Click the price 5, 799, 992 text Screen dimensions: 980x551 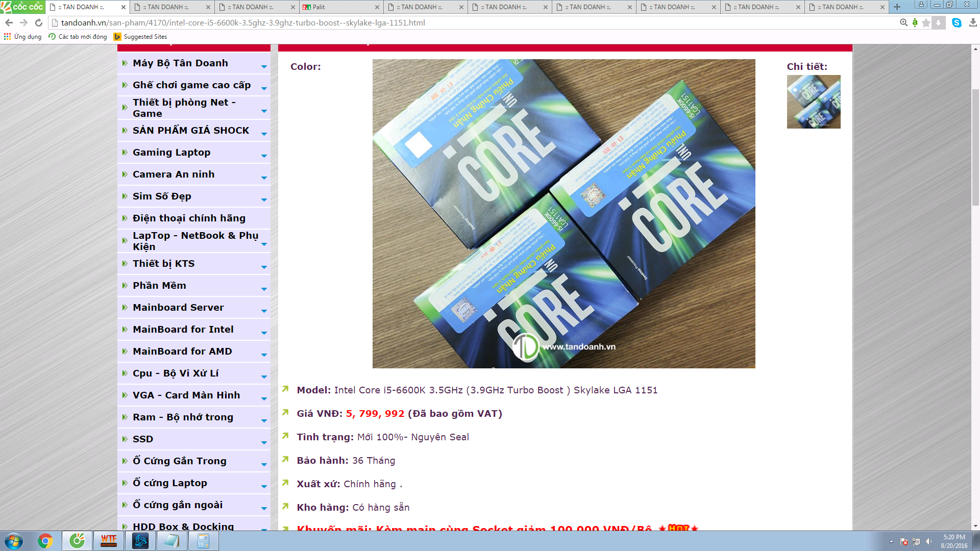tap(375, 413)
